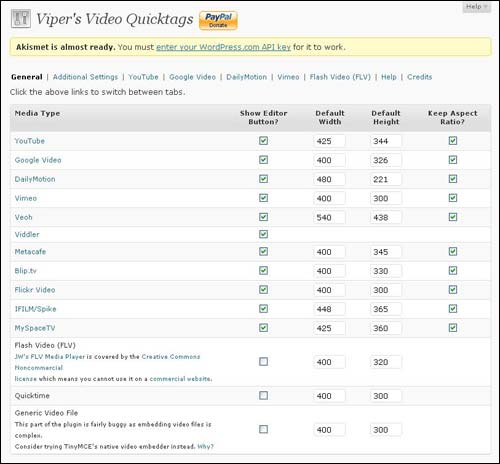The image size is (500, 464).
Task: Open the DailyMotion settings tab
Action: tap(247, 77)
